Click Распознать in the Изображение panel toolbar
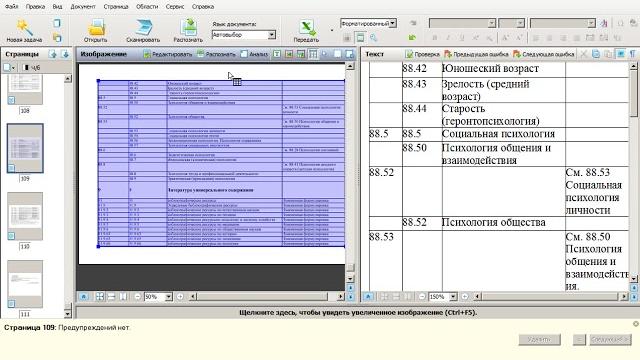640x360 pixels. [216, 54]
